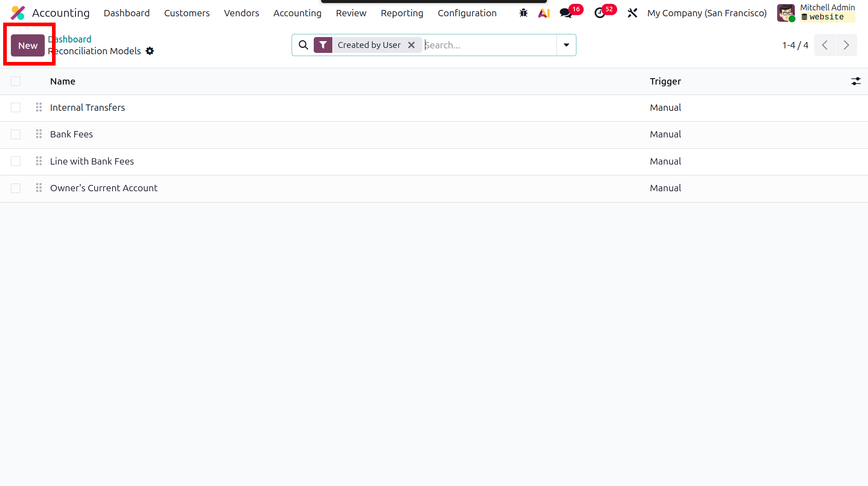Click the Accounting app logo icon
Viewport: 868px width, 486px height.
click(18, 13)
